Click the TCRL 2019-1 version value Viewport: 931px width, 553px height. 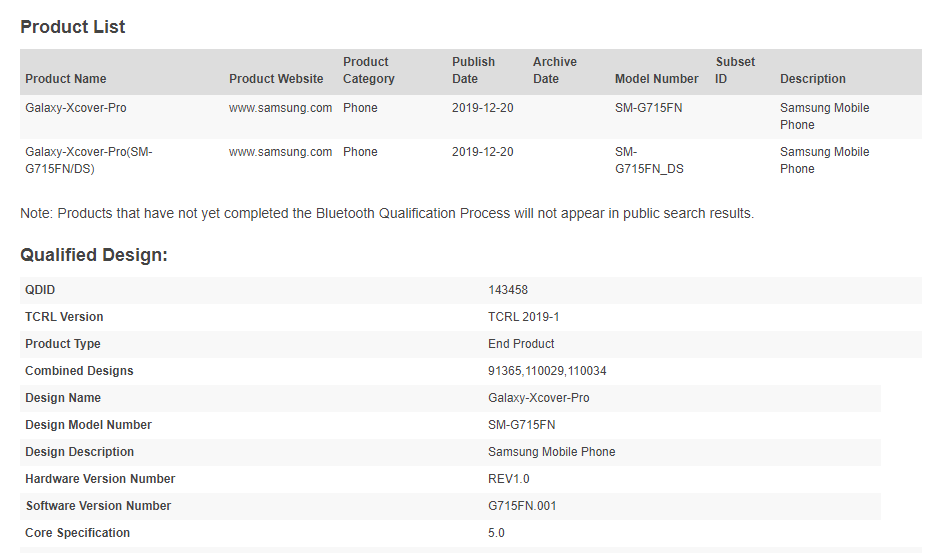point(524,317)
